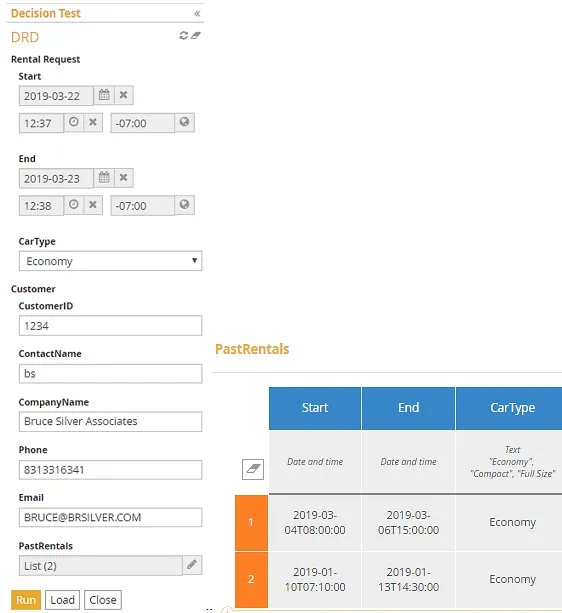Click the CustomerID input field
The width and height of the screenshot is (562, 613).
pyautogui.click(x=111, y=326)
